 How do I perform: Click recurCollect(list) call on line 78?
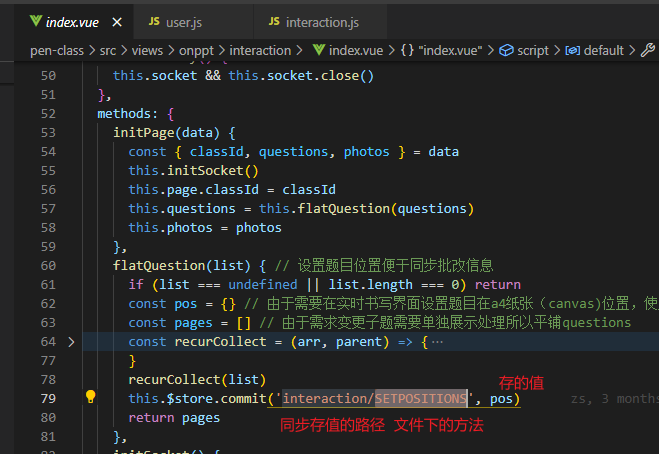pos(197,380)
